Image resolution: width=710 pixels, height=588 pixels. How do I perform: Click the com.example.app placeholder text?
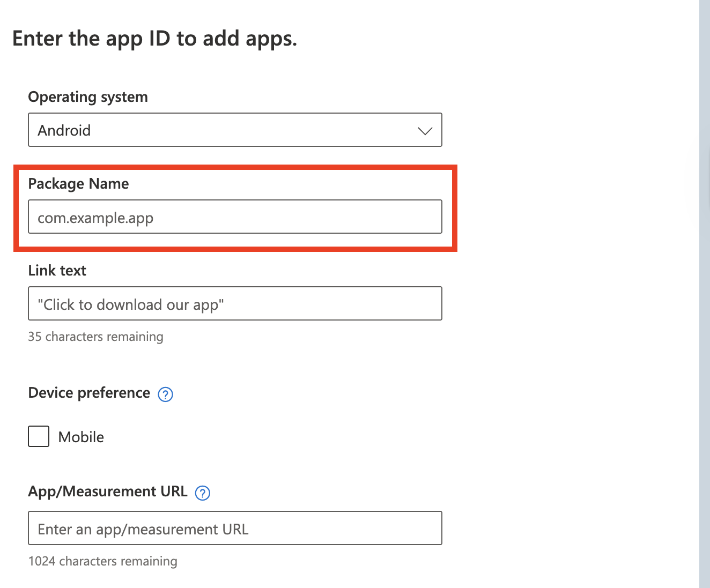click(95, 218)
